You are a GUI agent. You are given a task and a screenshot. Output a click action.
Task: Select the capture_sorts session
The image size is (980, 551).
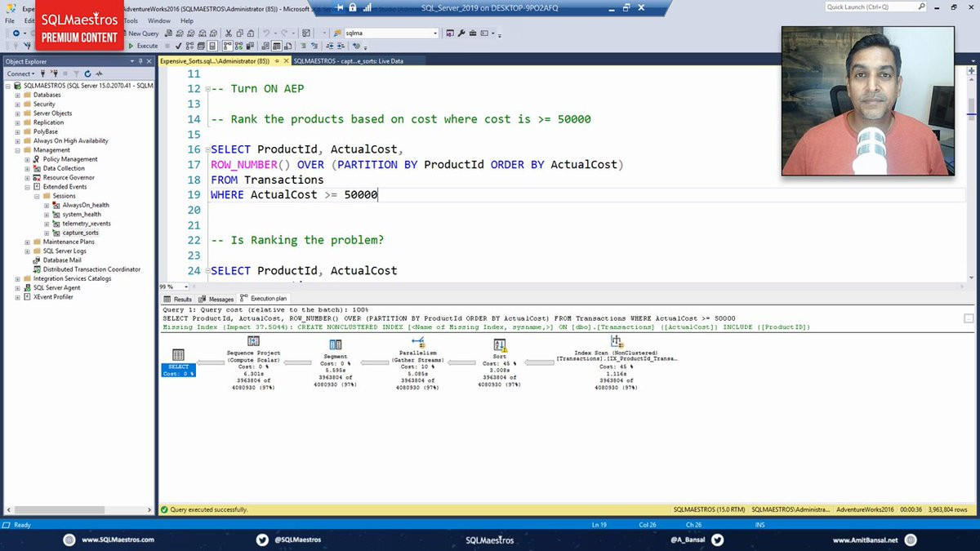pos(81,233)
